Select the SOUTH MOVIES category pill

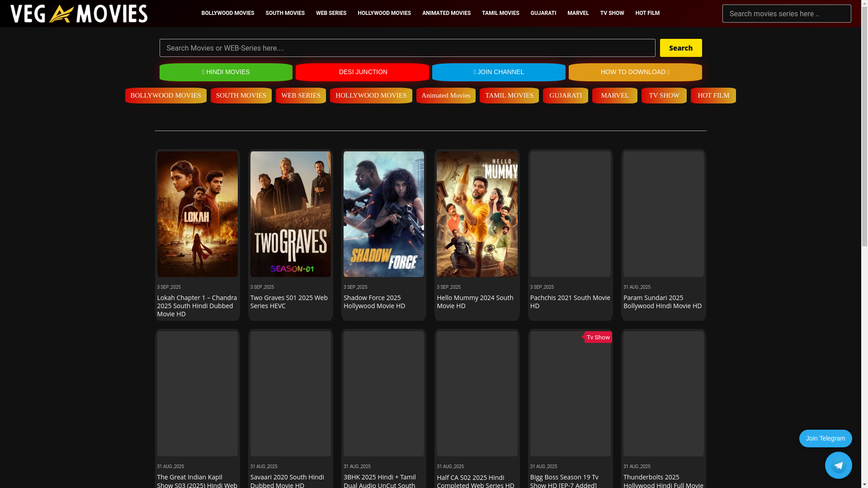click(x=241, y=95)
